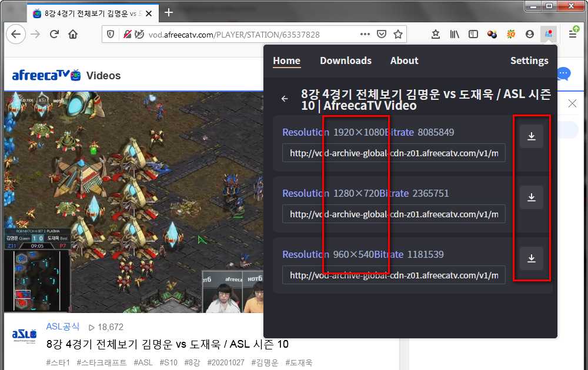This screenshot has height=370, width=588.
Task: Click the ASL channel logo thumbnail
Action: (24, 334)
